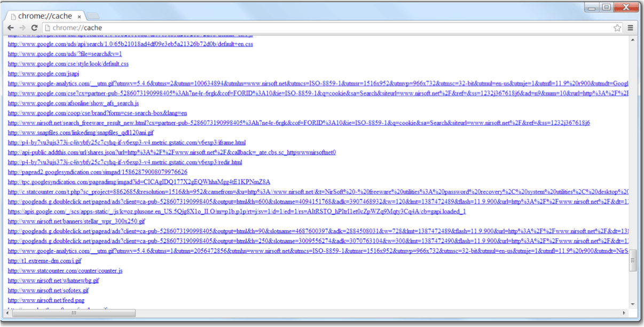Open the statcounter counter.js link
The height and width of the screenshot is (327, 644).
coord(65,270)
